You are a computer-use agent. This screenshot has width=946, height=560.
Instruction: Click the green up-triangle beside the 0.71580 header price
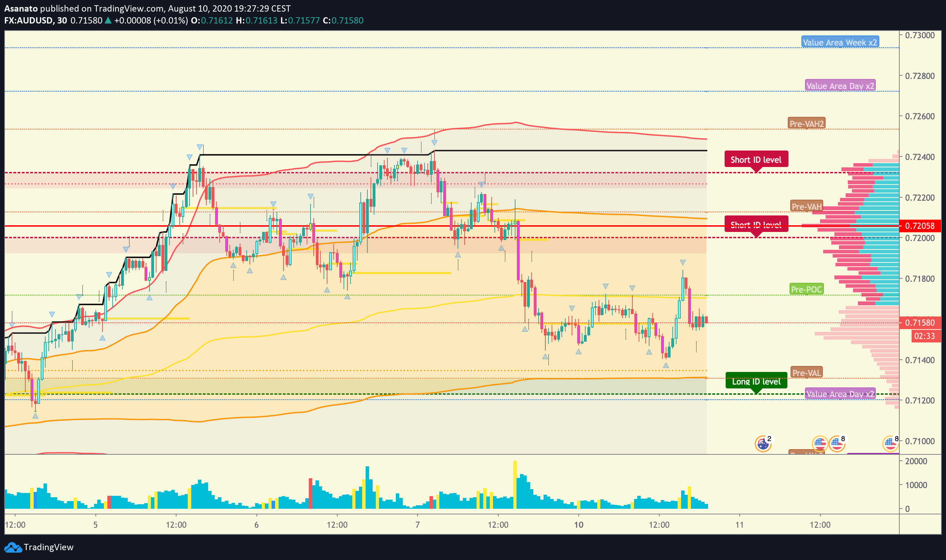point(108,20)
